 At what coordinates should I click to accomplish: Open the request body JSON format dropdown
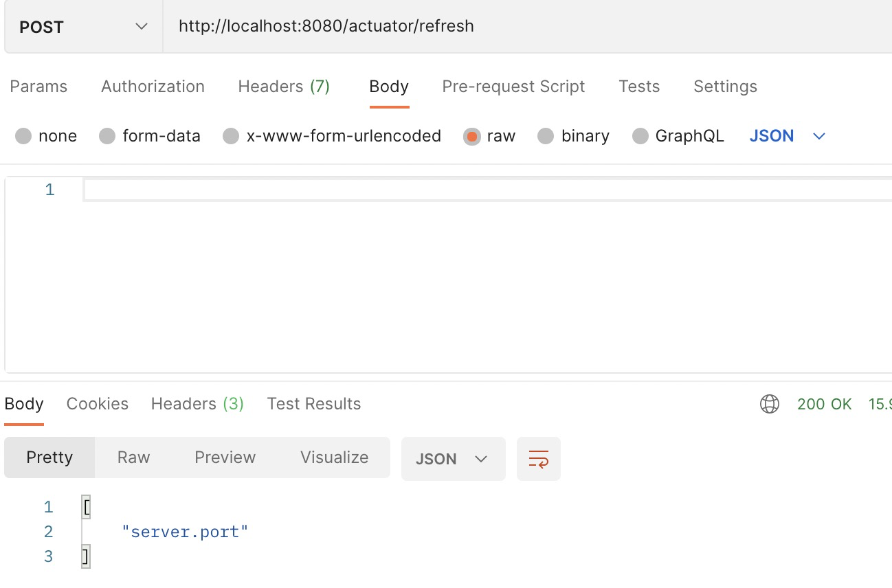point(787,136)
